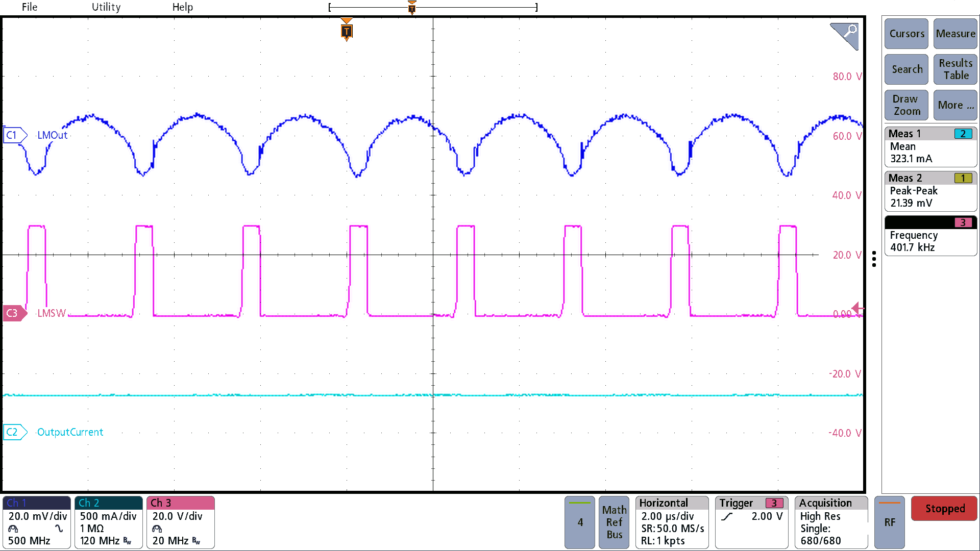Open the File menu
Screen dimensions: 980x551
point(29,7)
